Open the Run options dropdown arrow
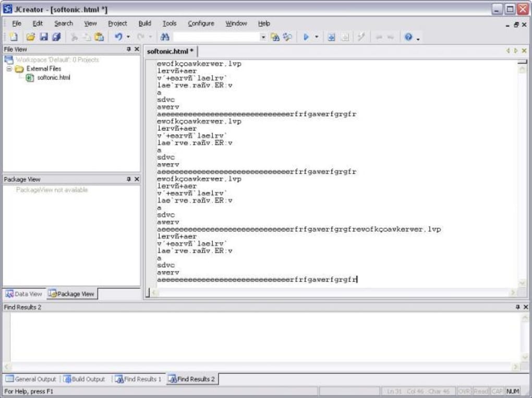Image resolution: width=532 pixels, height=398 pixels. (x=316, y=36)
